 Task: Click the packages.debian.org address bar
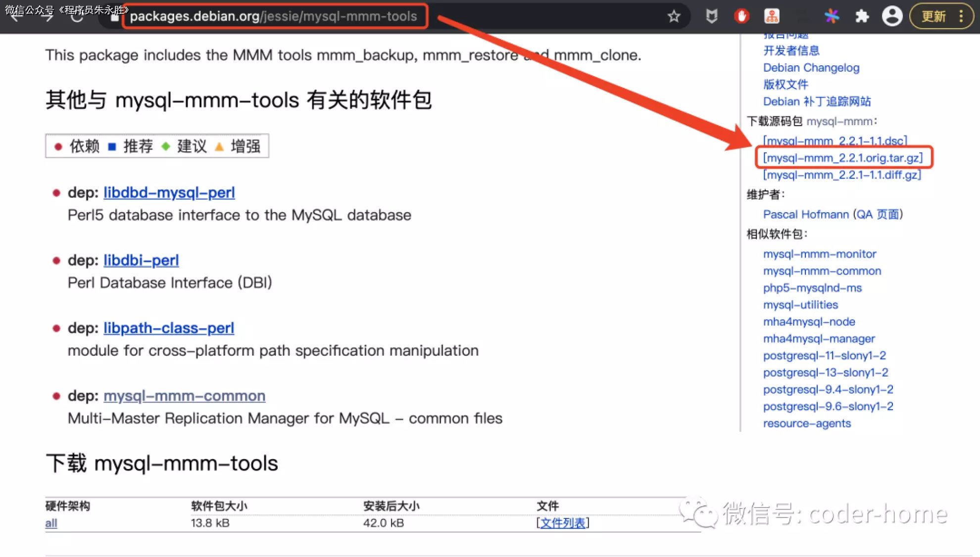point(273,16)
